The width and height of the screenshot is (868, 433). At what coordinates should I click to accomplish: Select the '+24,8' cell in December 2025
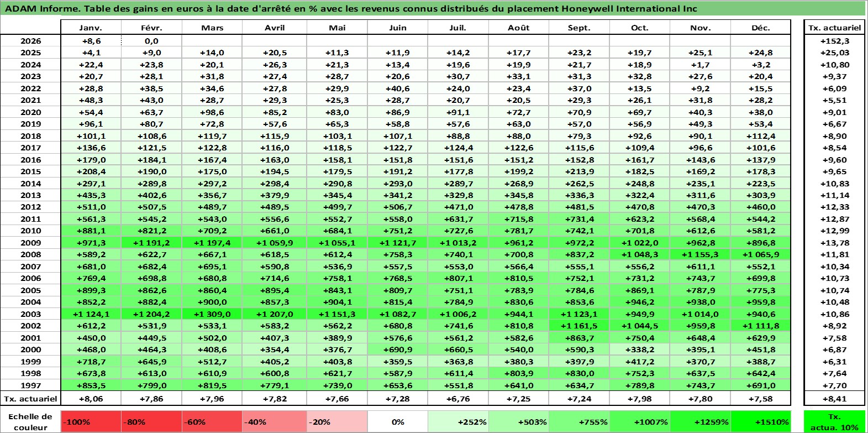pos(760,53)
